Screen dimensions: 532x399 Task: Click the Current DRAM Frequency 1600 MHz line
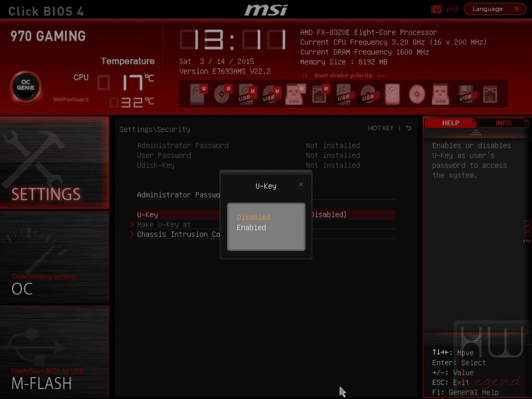365,52
